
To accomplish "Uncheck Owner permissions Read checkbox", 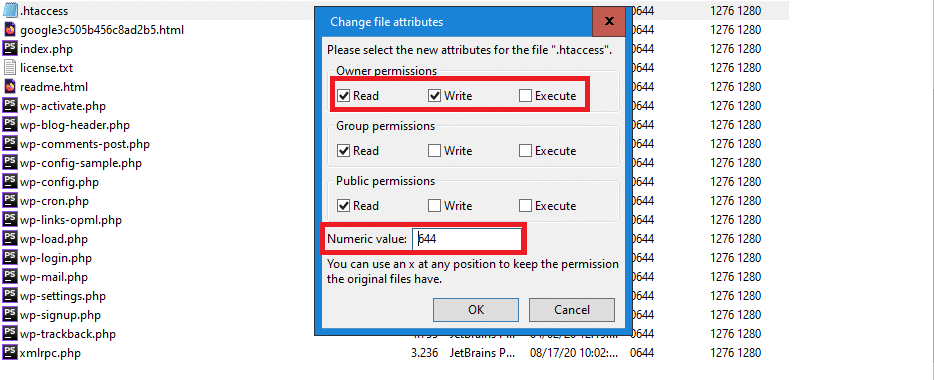I will click(343, 95).
